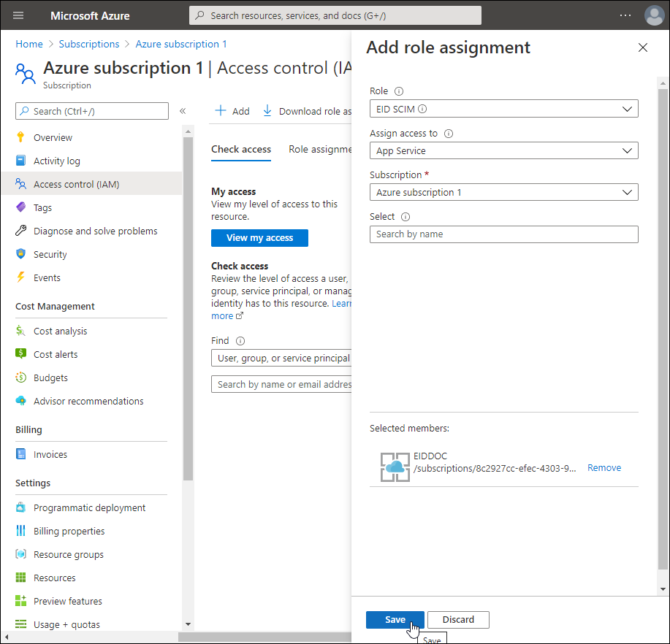Click View my access button

point(259,238)
